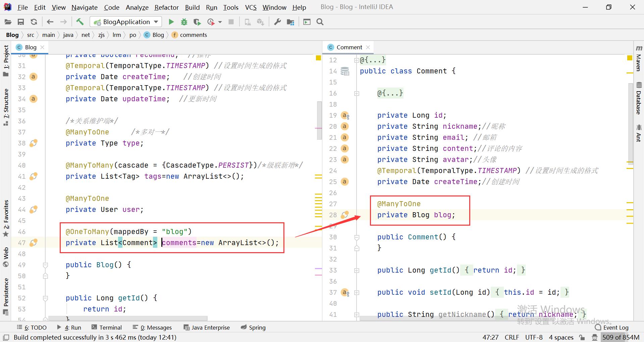Expand folded annotation on Comment line 16
Viewport: 644px width, 342px height.
coord(357,94)
